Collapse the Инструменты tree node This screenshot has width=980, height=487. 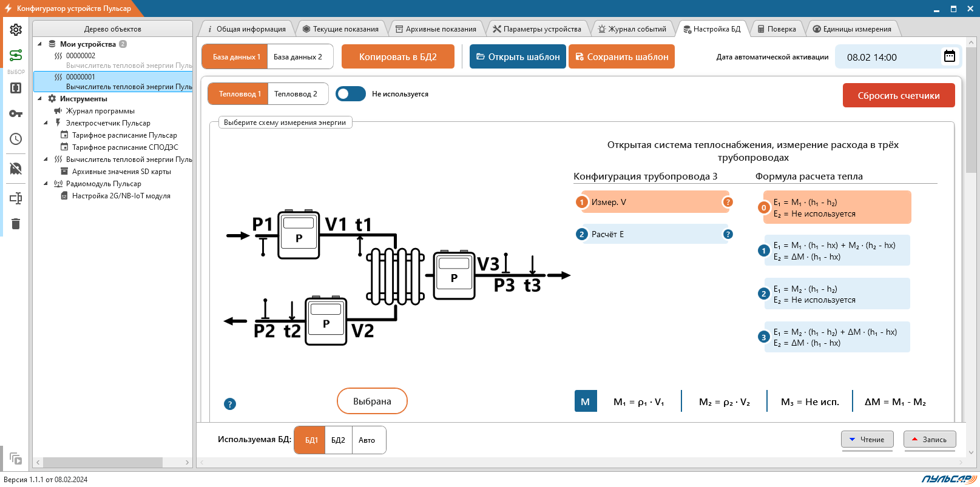click(39, 98)
